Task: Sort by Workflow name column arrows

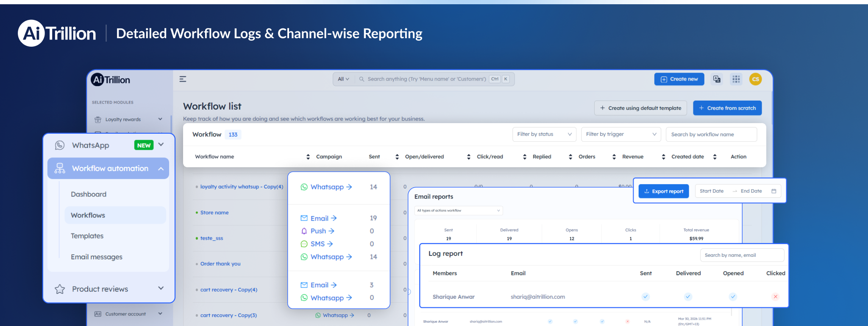Action: point(308,157)
